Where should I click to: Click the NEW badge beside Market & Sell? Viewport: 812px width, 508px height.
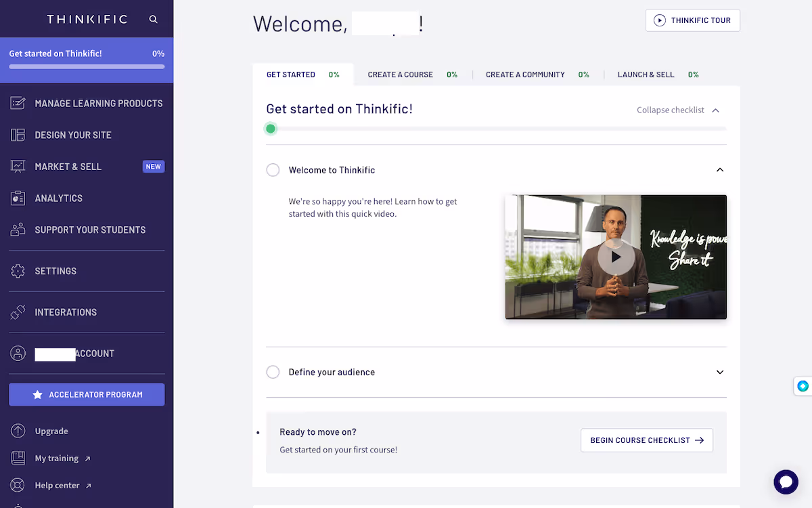click(154, 167)
